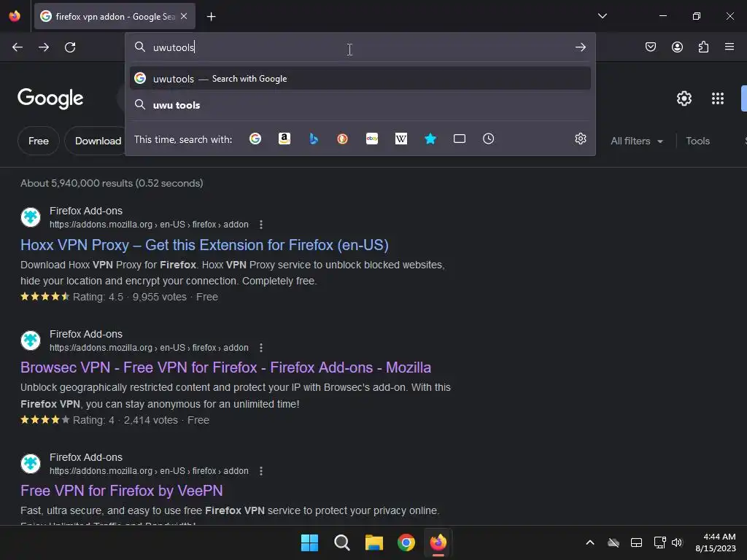Viewport: 747px width, 560px height.
Task: Close the firefox vpn addon tab
Action: pyautogui.click(x=184, y=16)
